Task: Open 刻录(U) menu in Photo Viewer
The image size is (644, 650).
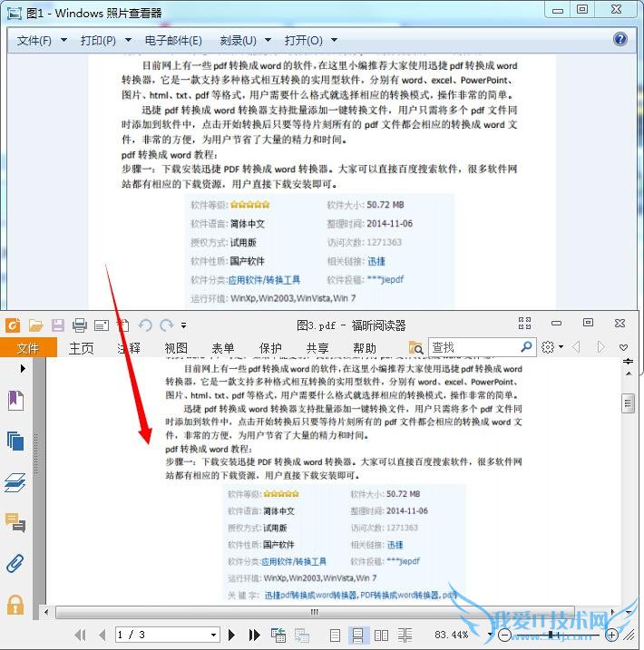Action: click(245, 40)
